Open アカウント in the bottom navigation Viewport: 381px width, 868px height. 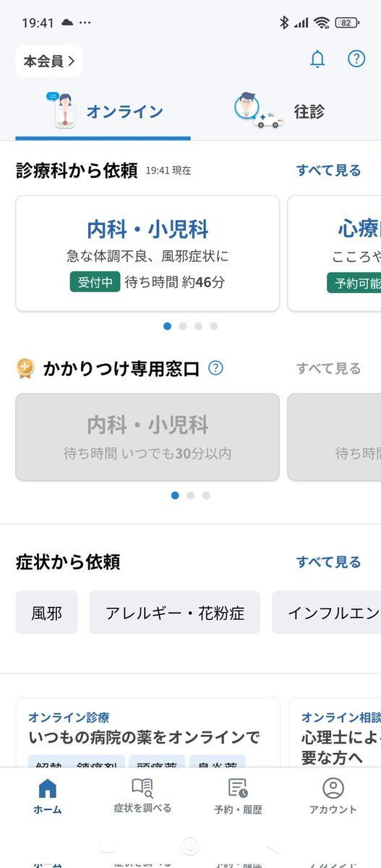(x=333, y=796)
